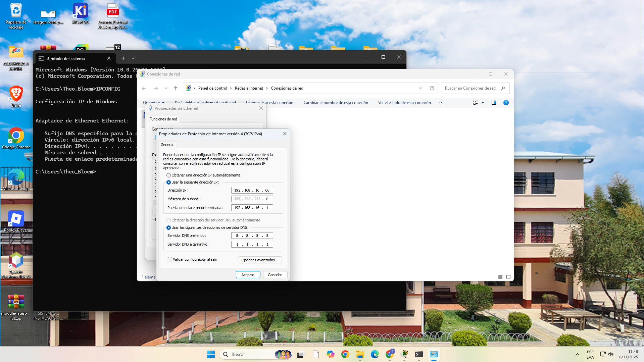Go back using the navigation back arrow
The image size is (644, 362).
(144, 88)
